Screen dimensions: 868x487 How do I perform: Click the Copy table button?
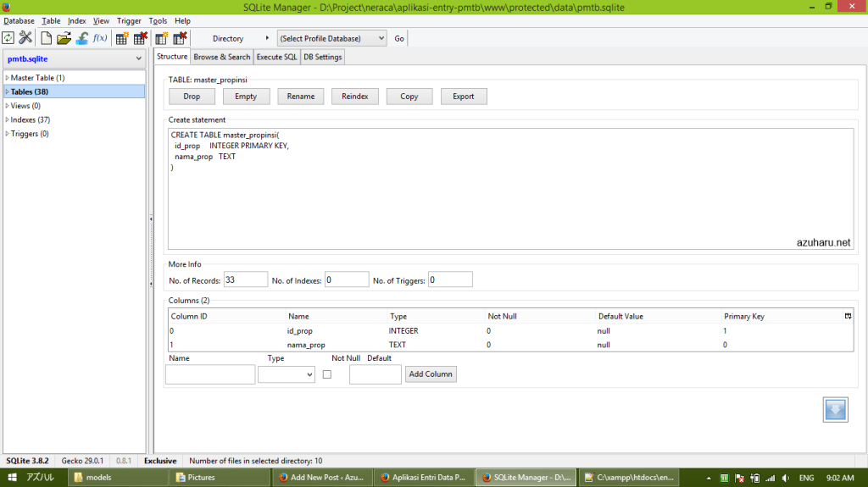409,97
